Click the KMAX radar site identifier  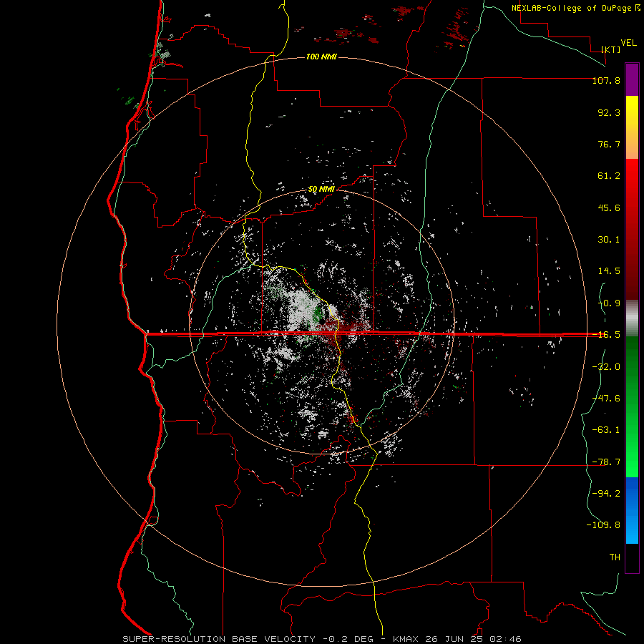tap(406, 639)
